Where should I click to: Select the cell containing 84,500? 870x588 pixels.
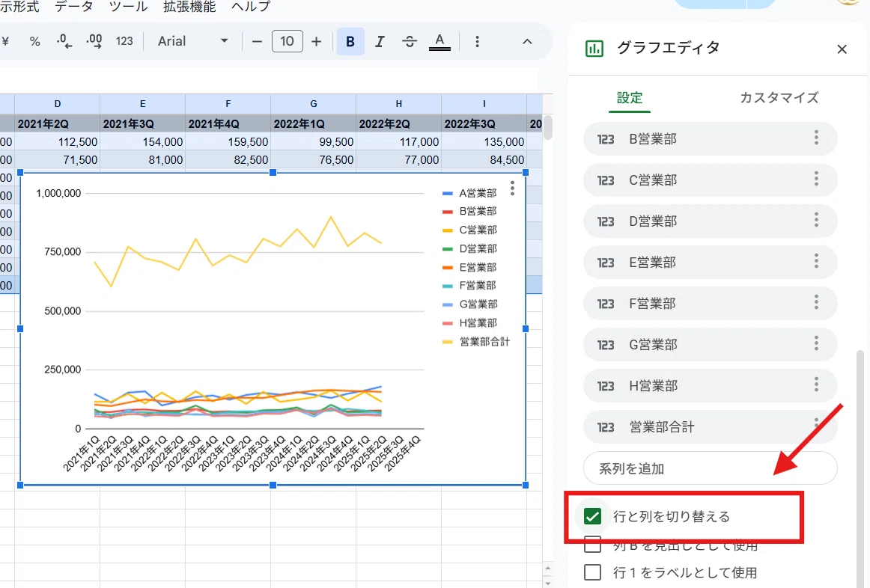point(484,159)
